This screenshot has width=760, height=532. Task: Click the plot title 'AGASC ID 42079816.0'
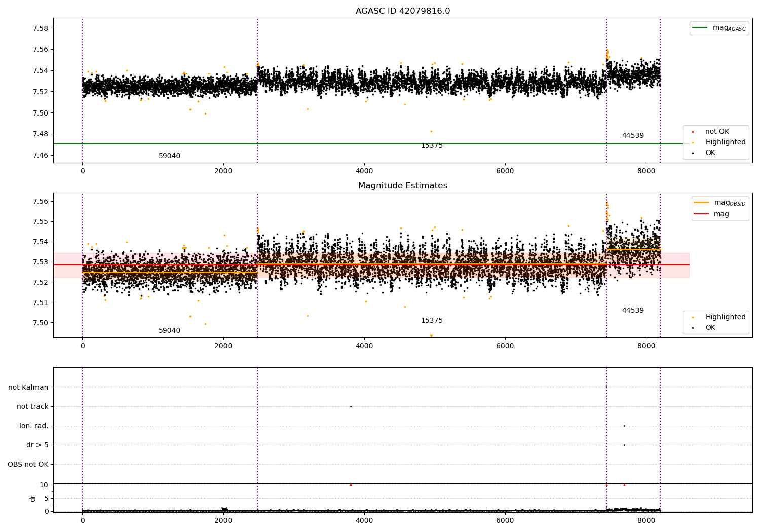403,11
